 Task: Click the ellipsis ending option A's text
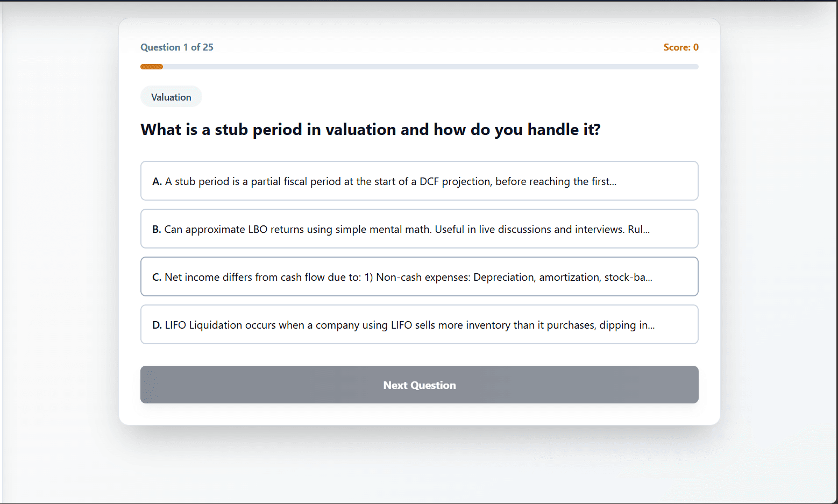pos(613,182)
